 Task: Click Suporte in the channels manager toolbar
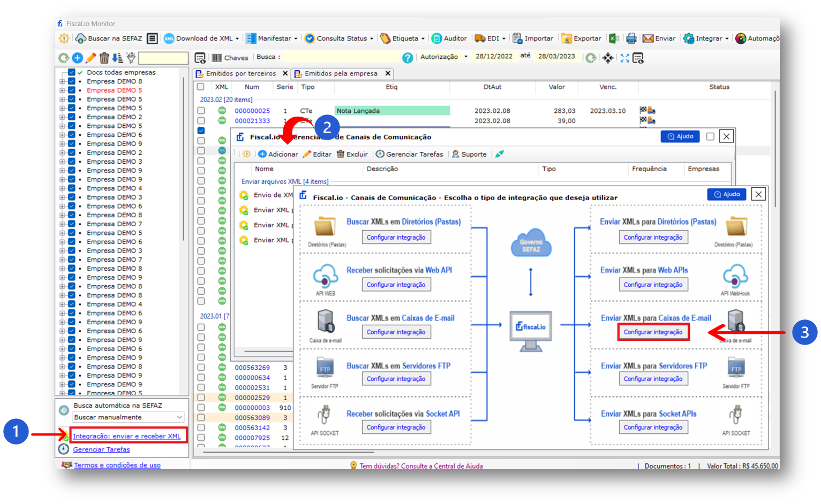469,154
